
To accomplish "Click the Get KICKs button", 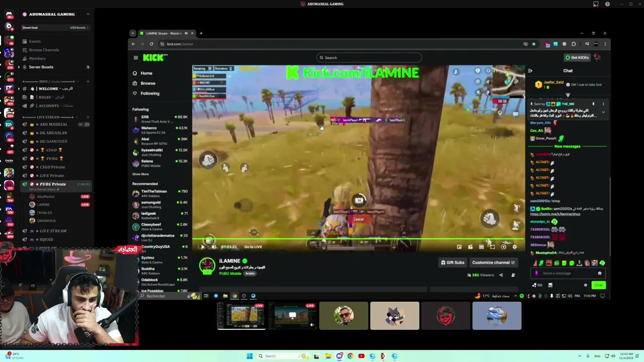I will click(577, 57).
